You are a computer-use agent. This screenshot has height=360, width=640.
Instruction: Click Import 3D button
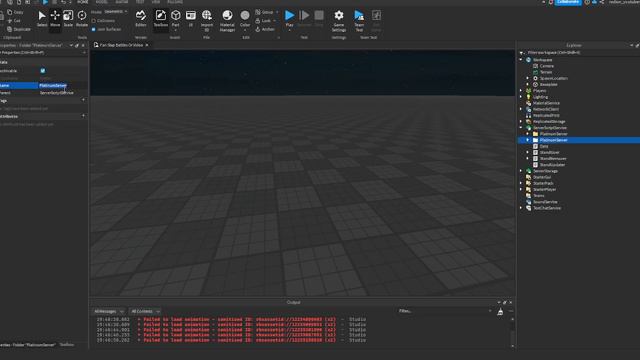[207, 20]
